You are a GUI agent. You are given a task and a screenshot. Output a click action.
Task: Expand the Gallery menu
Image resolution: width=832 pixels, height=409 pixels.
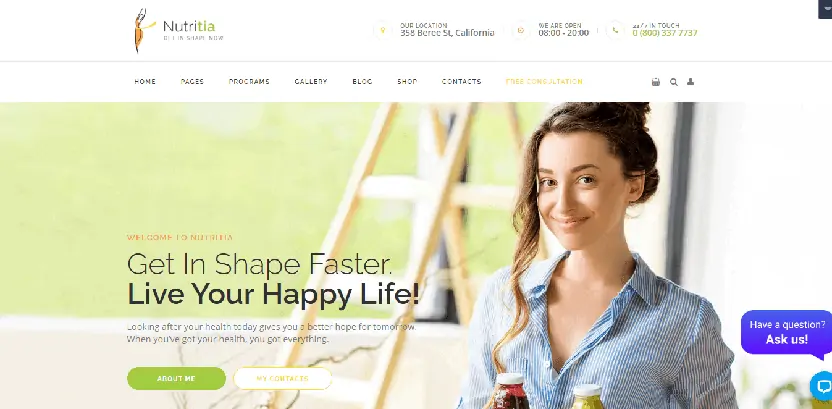pos(311,82)
